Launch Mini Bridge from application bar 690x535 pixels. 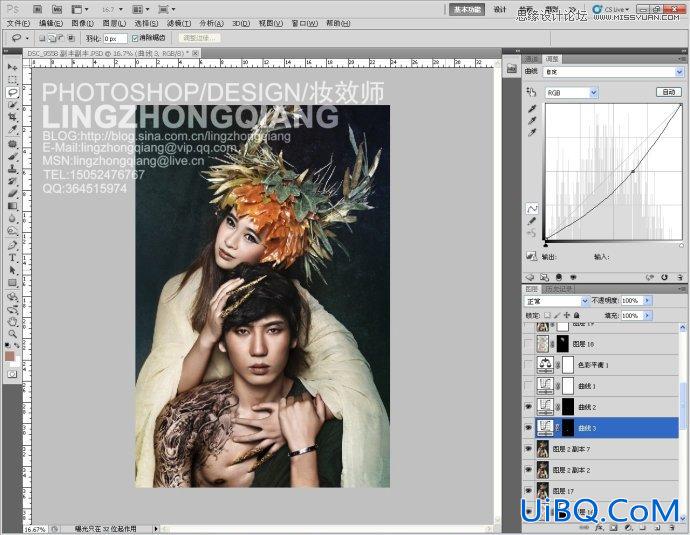click(57, 9)
